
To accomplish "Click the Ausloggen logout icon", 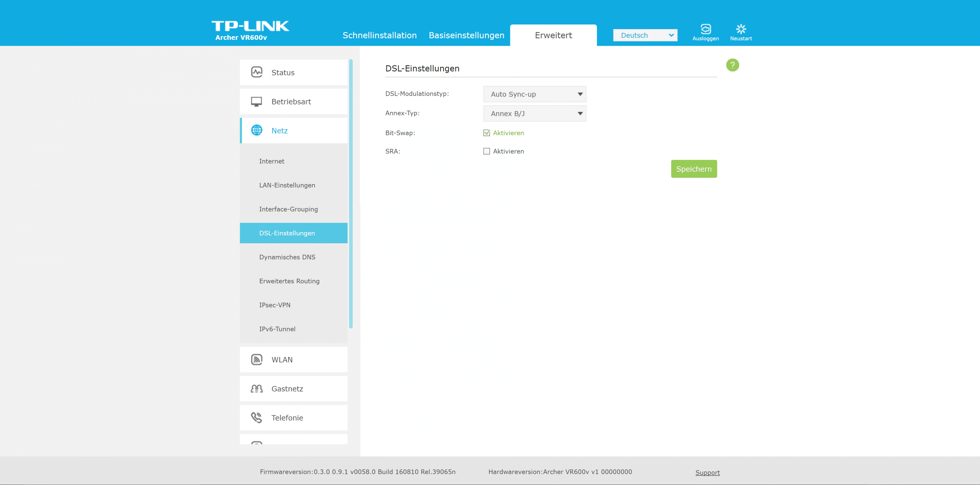I will (x=706, y=29).
